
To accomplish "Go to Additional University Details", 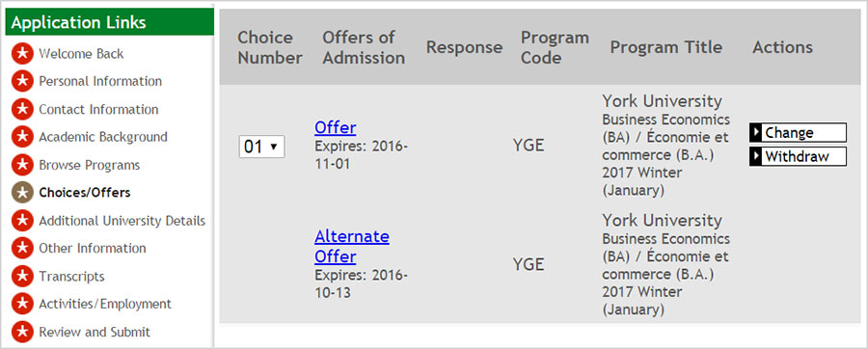I will [122, 221].
